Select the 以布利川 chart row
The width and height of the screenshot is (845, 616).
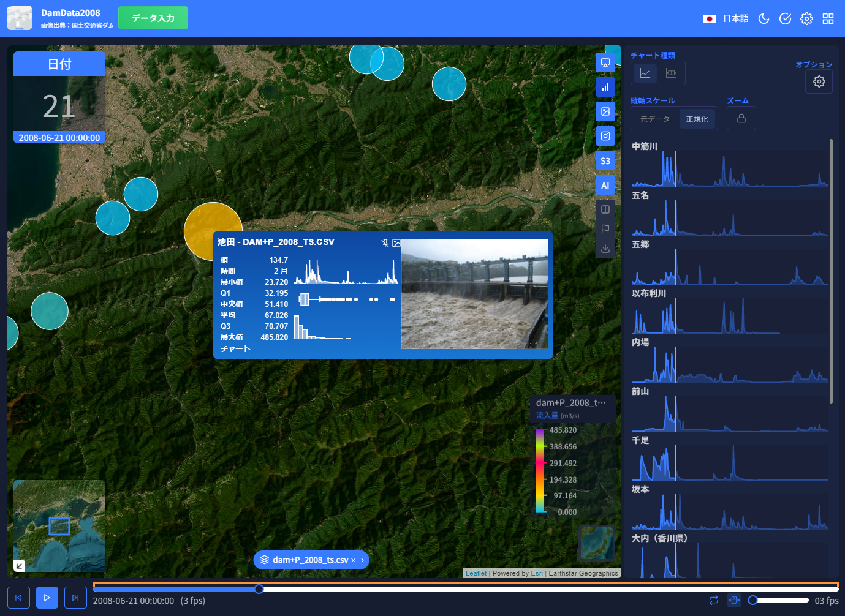[730, 311]
